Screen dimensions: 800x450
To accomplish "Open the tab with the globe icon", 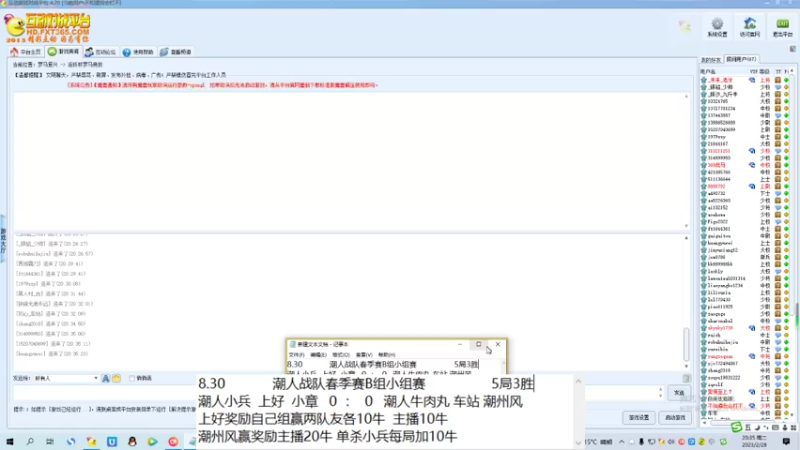I will pyautogui.click(x=176, y=52).
